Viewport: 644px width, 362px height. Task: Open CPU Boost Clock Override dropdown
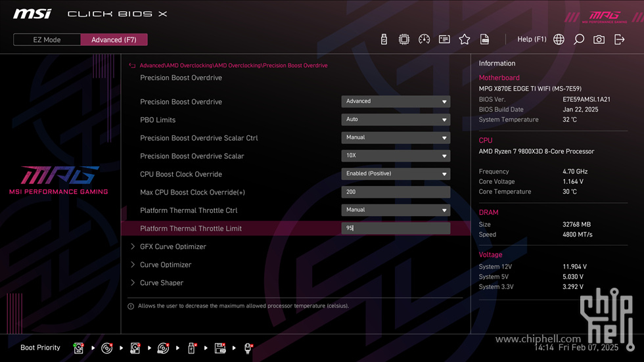(396, 173)
